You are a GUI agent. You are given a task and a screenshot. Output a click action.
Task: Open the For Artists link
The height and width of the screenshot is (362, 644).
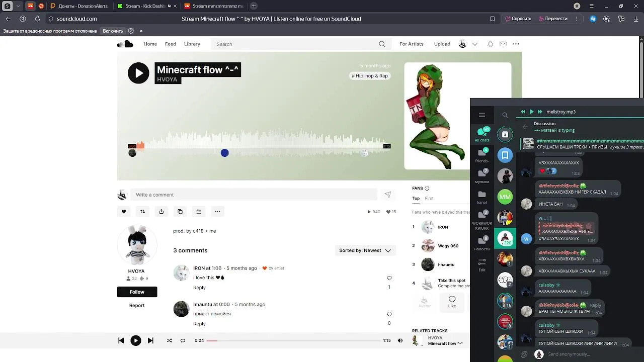pyautogui.click(x=412, y=44)
